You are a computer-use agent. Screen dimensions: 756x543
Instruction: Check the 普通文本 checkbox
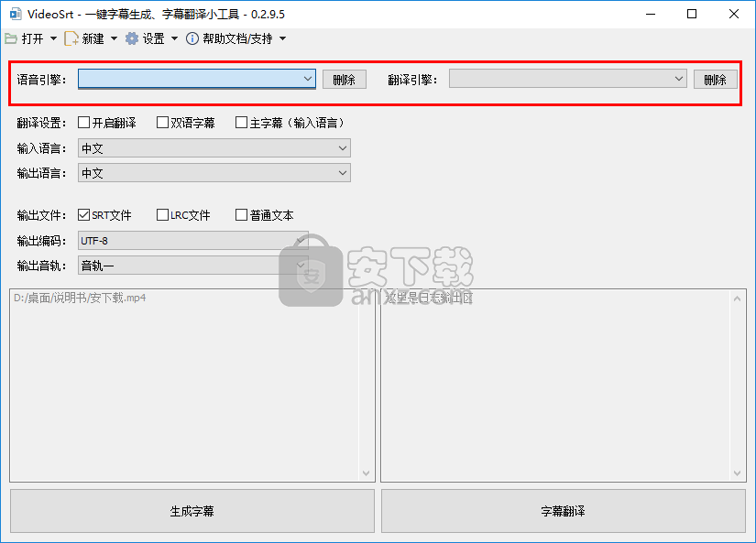tap(241, 215)
